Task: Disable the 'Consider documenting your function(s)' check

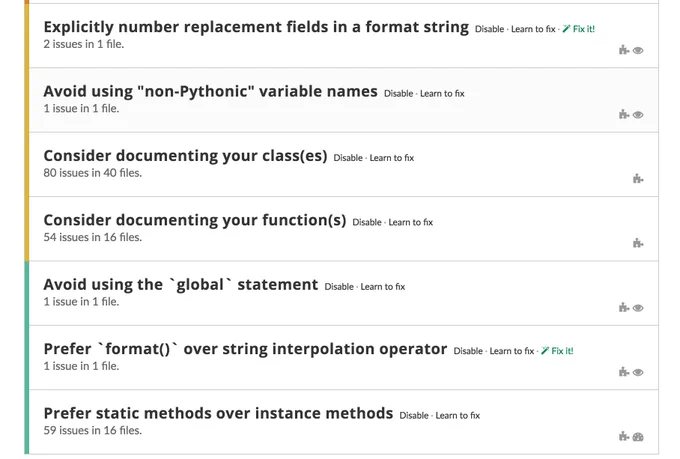Action: tap(366, 222)
